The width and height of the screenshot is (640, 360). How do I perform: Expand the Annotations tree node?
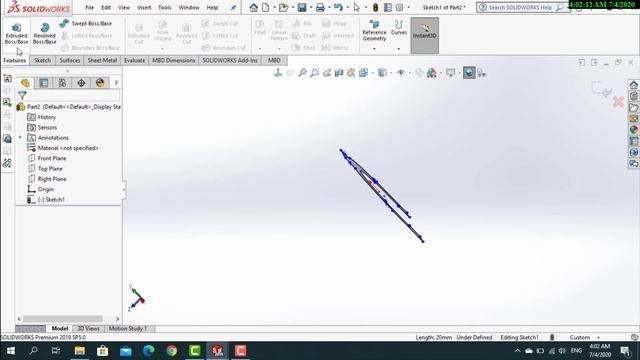tap(20, 138)
